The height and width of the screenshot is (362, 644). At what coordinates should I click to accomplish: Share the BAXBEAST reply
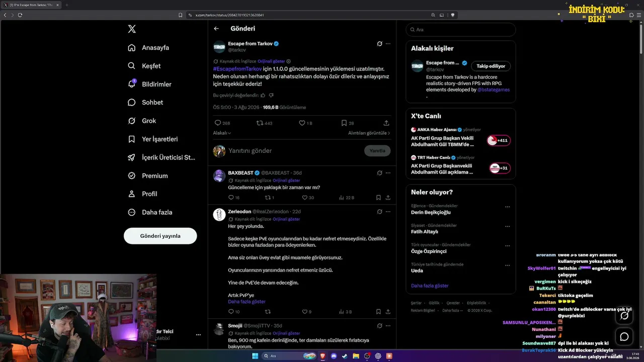coord(388,198)
